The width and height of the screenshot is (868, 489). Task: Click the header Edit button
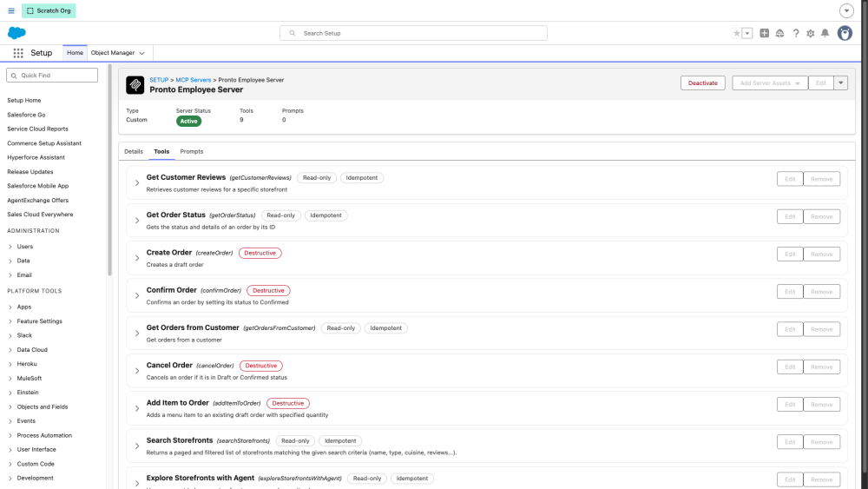[820, 83]
